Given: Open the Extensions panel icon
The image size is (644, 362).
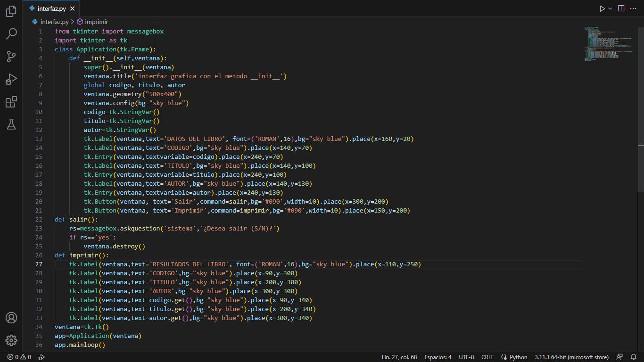Looking at the screenshot, I should pyautogui.click(x=11, y=101).
